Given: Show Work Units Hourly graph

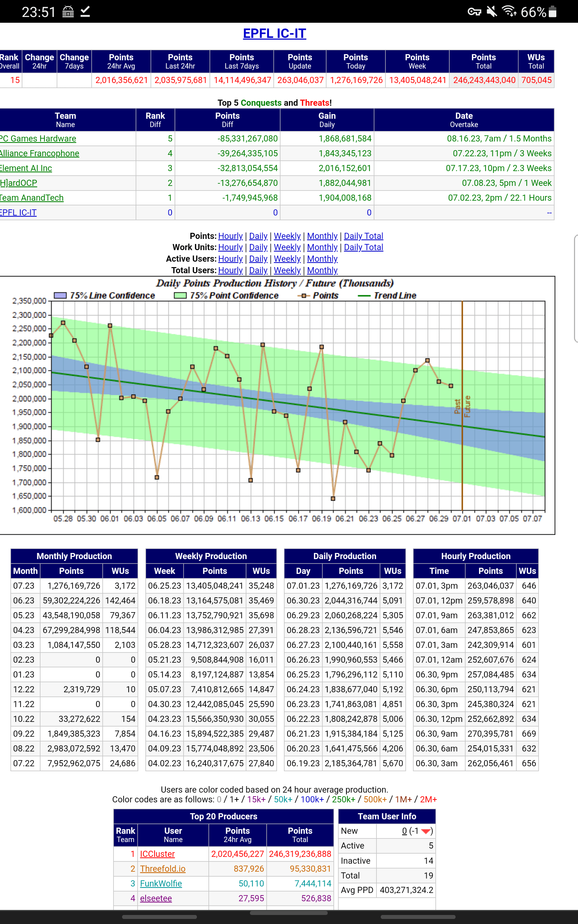Looking at the screenshot, I should (230, 247).
